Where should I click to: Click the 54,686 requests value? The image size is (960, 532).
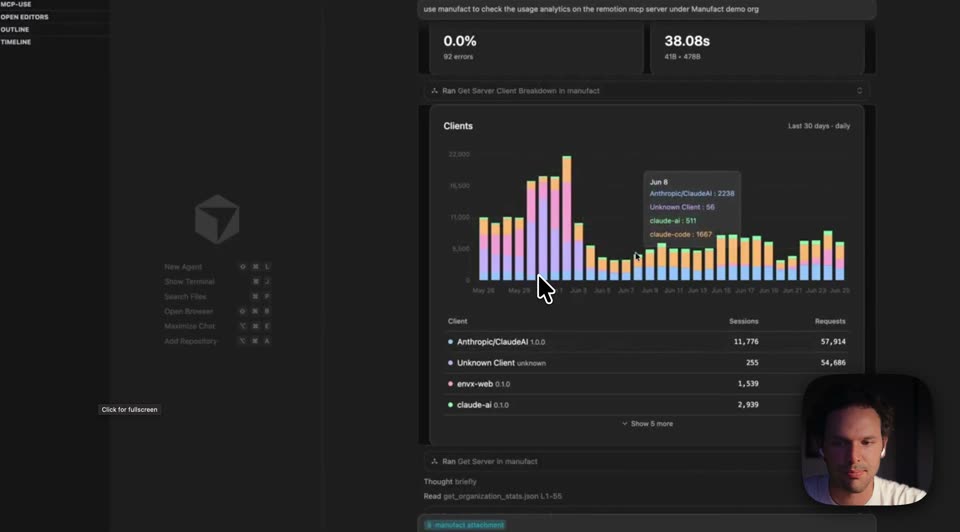[x=833, y=363]
